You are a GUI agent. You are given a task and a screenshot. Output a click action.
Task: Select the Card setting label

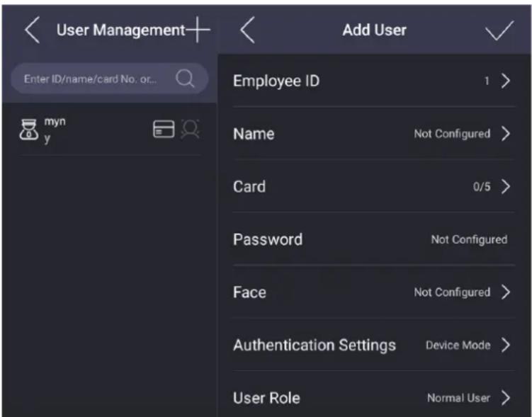(x=249, y=187)
